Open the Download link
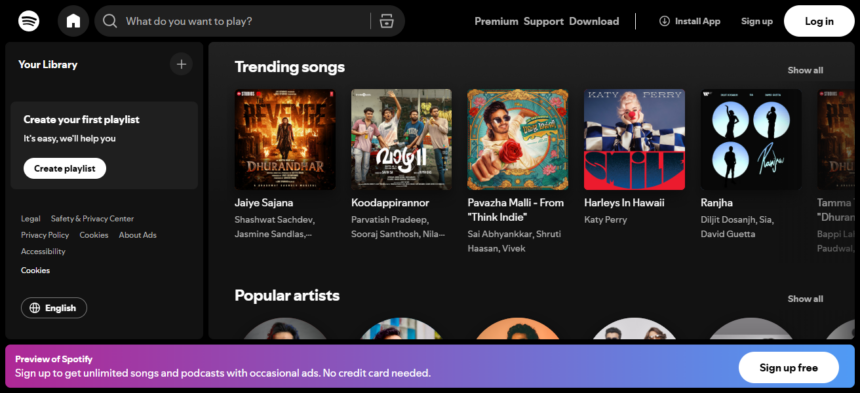 tap(594, 21)
